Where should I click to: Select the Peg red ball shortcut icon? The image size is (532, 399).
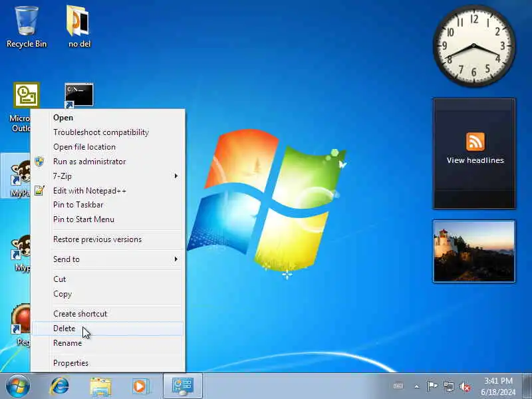click(x=21, y=324)
